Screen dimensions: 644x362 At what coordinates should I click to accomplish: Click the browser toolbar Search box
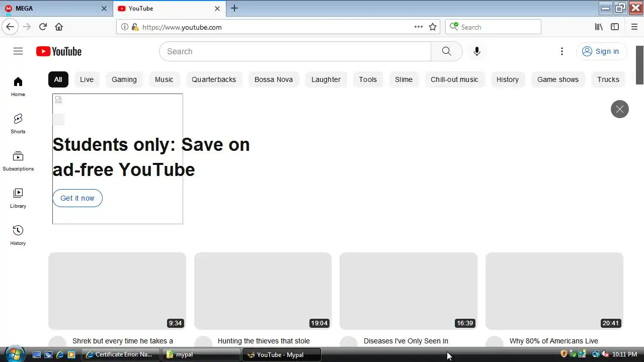tap(493, 27)
